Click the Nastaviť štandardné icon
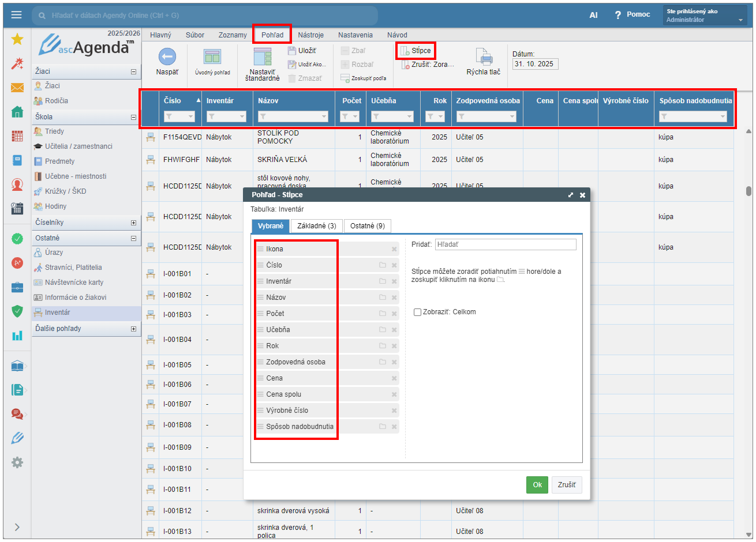 tap(262, 57)
